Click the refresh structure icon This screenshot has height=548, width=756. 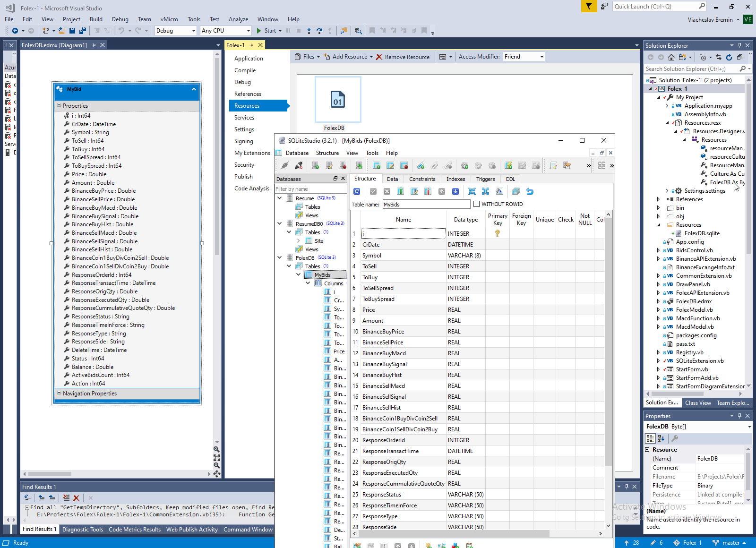[x=357, y=191]
